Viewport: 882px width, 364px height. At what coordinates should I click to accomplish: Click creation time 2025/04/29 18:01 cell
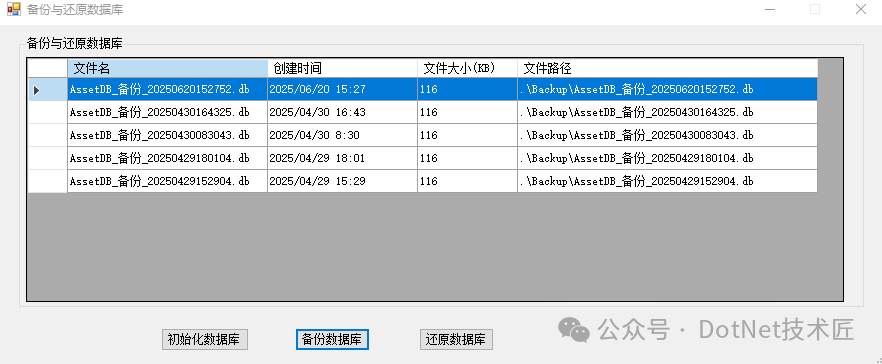[x=343, y=159]
